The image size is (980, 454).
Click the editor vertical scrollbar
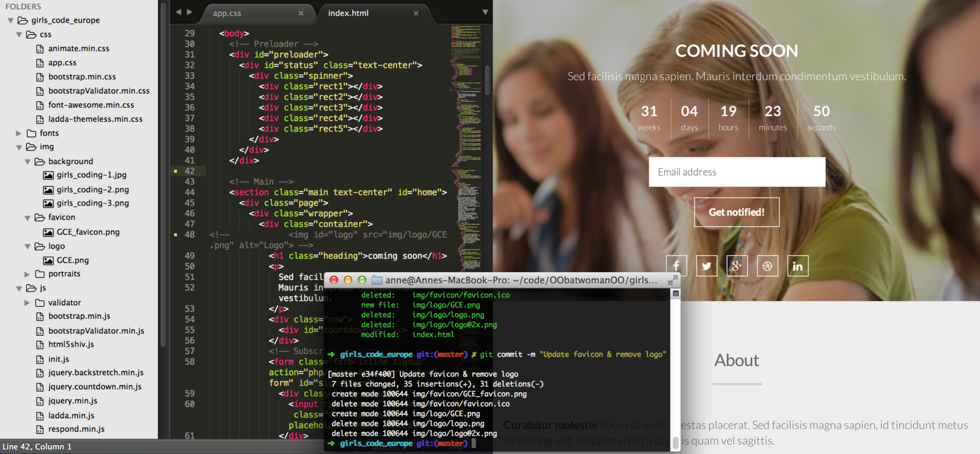pyautogui.click(x=488, y=80)
